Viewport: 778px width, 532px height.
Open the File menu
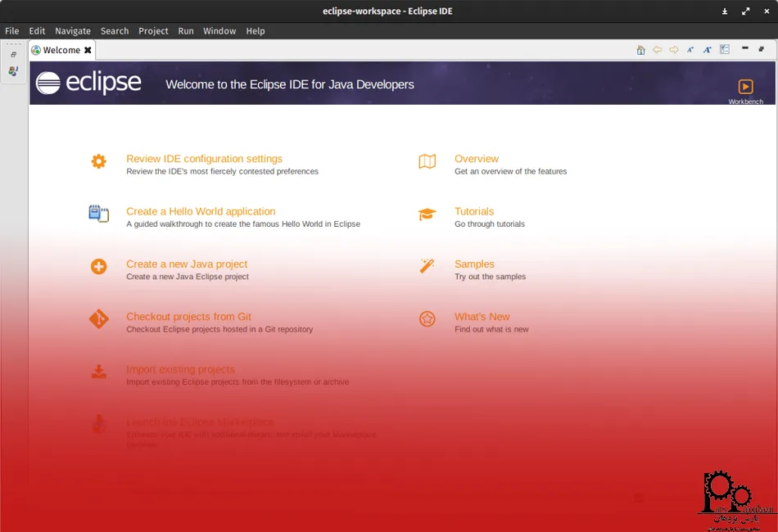(x=12, y=31)
